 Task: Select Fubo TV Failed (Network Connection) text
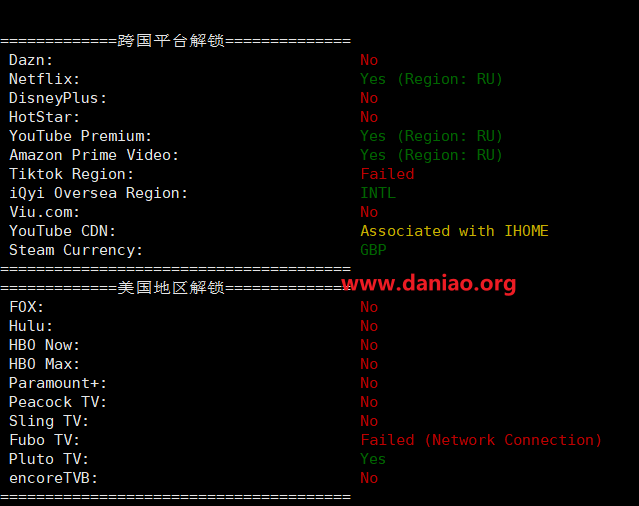(x=481, y=440)
